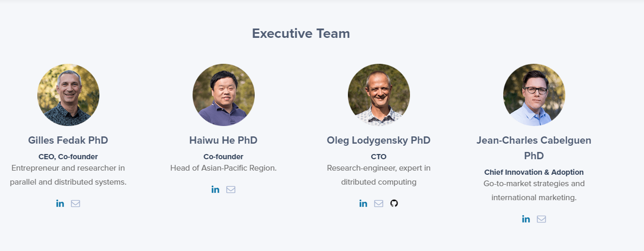The height and width of the screenshot is (251, 644).
Task: Click the Haiwu He PhD name
Action: pos(224,141)
